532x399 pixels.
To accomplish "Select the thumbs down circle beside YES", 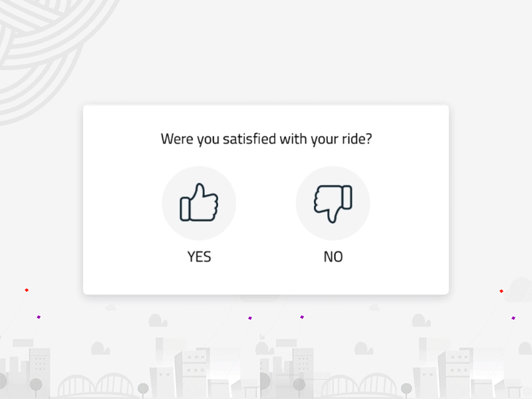I will (332, 203).
